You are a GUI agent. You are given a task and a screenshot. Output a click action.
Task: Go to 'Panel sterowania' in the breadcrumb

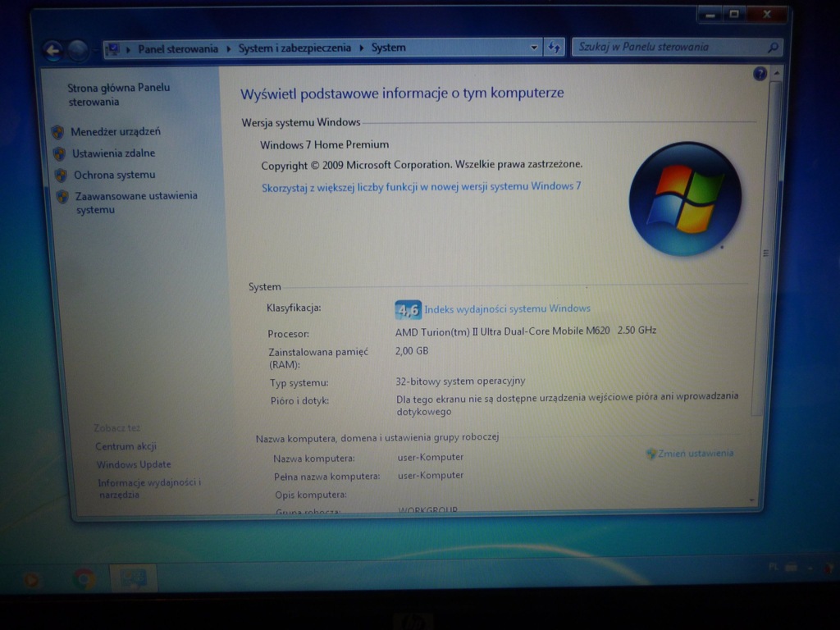178,48
